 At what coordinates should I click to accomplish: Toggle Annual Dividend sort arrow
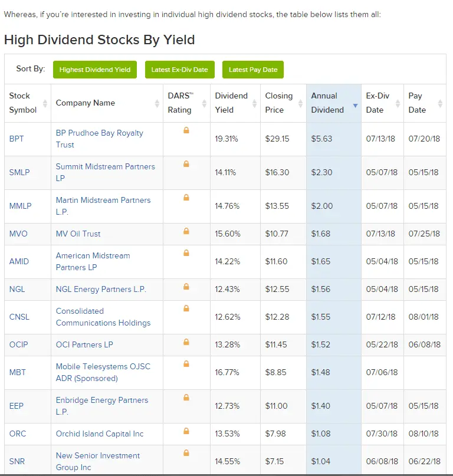coord(355,106)
